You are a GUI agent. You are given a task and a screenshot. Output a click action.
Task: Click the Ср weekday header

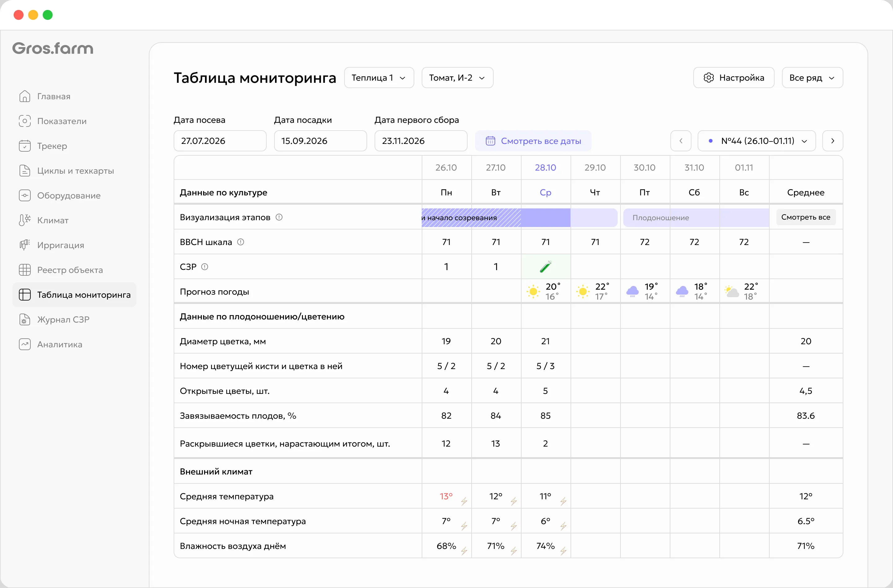pyautogui.click(x=545, y=193)
